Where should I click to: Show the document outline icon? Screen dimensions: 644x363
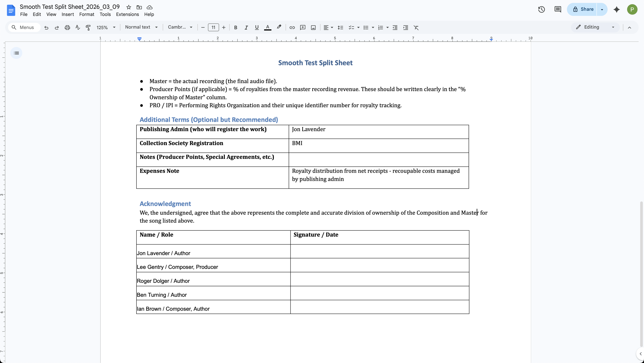pyautogui.click(x=16, y=53)
